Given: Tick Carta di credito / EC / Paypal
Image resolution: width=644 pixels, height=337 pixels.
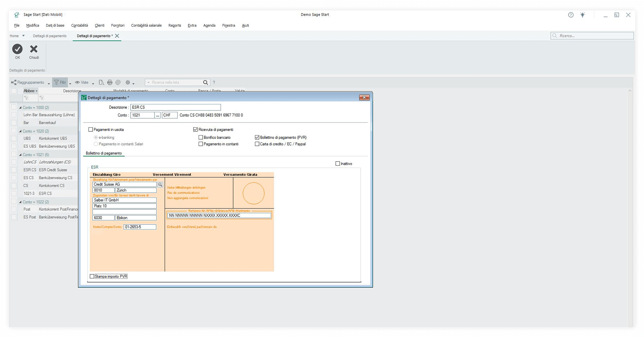Looking at the screenshot, I should pos(257,144).
